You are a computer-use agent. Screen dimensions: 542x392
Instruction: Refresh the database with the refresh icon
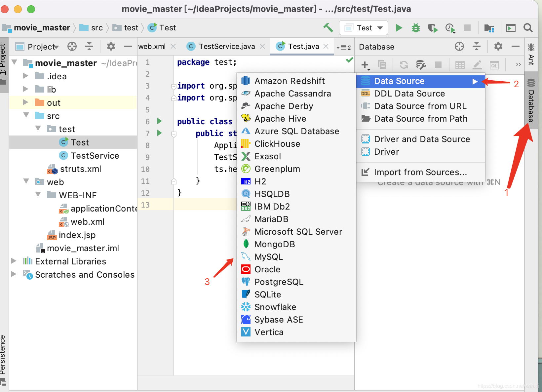point(404,65)
